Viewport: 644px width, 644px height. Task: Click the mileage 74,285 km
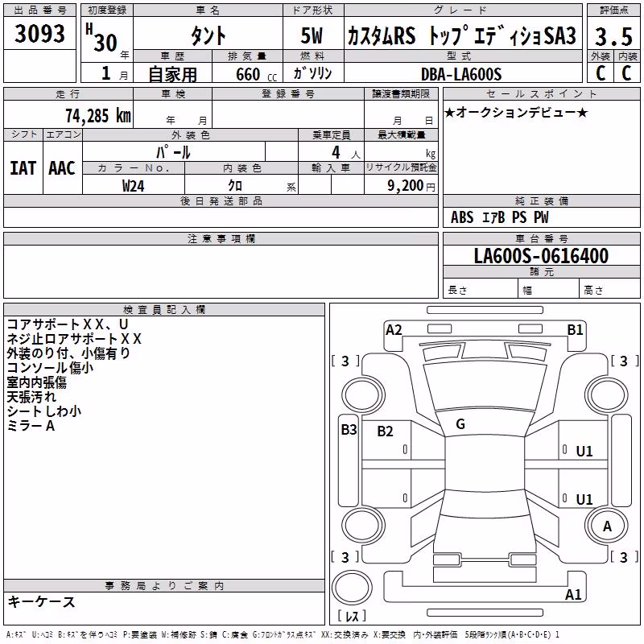[x=98, y=115]
